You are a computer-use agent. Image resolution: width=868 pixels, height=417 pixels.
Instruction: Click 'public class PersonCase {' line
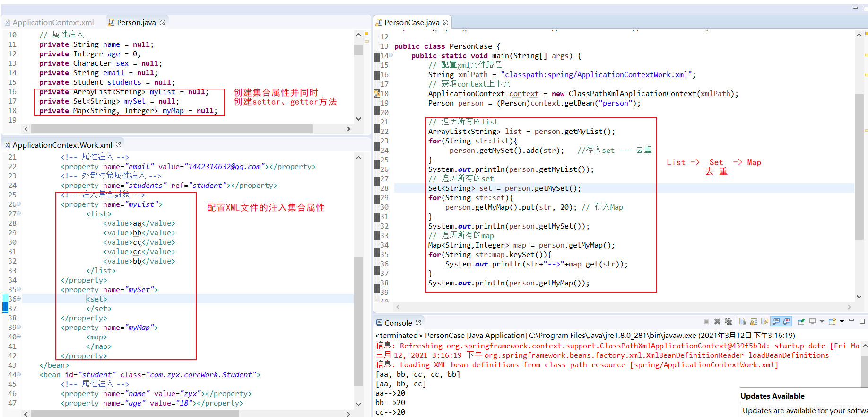(x=447, y=46)
